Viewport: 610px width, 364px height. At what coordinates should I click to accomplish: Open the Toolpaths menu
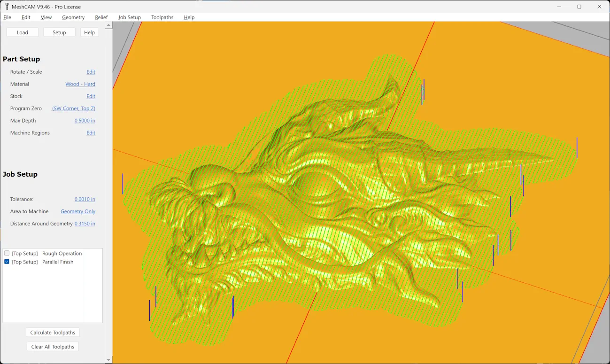[x=162, y=17]
